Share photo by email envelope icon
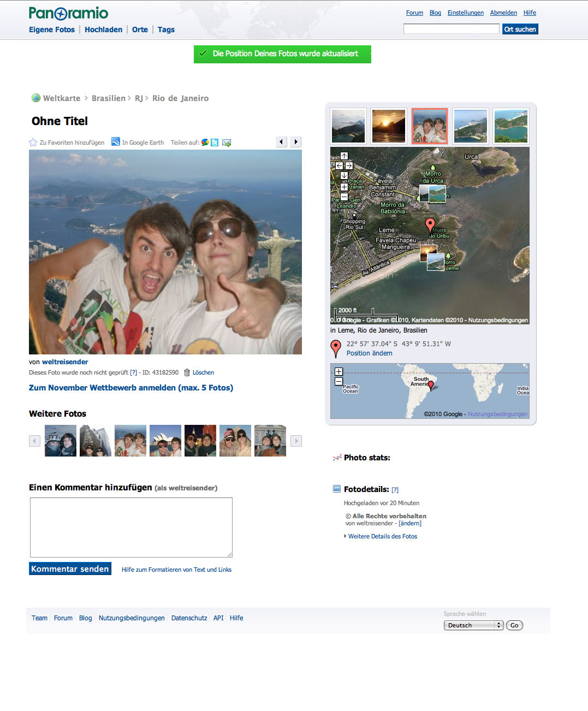The image size is (588, 711). pyautogui.click(x=227, y=143)
